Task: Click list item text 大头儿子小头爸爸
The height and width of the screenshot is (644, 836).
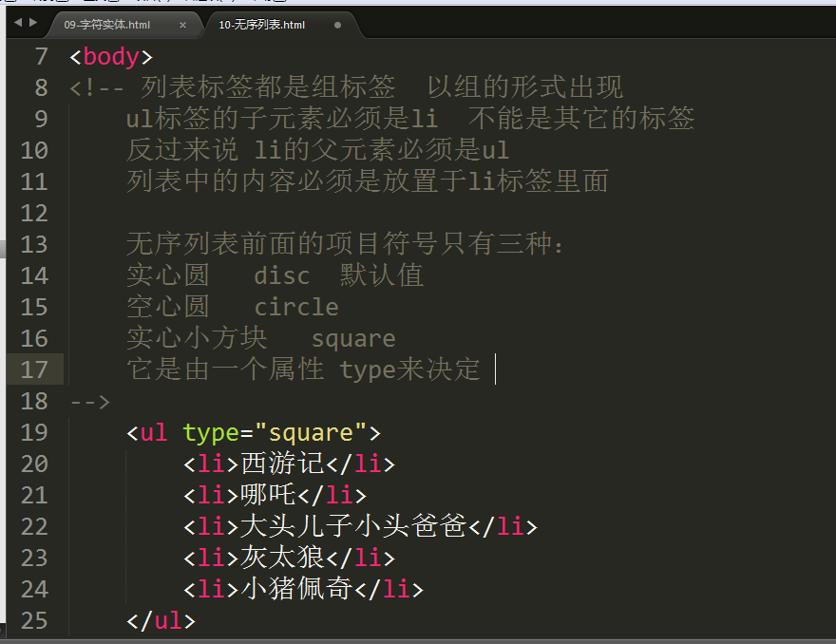Action: point(353,526)
